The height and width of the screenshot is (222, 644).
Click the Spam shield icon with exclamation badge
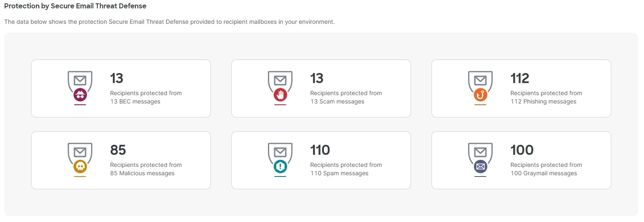(280, 159)
